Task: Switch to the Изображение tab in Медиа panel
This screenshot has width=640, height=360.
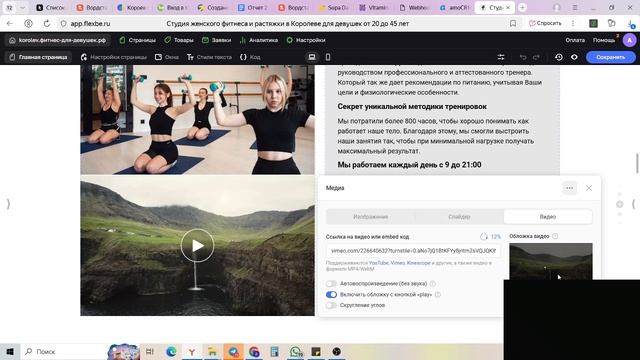Action: pyautogui.click(x=371, y=217)
